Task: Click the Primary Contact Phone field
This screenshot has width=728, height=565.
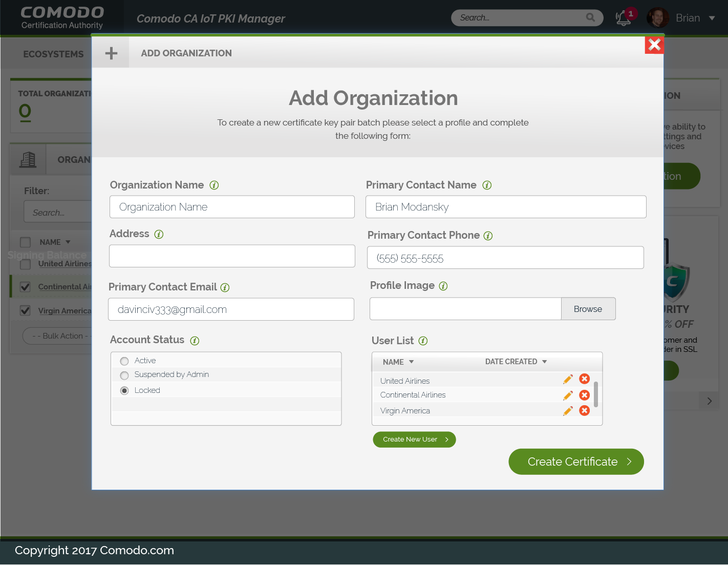Action: coord(505,258)
